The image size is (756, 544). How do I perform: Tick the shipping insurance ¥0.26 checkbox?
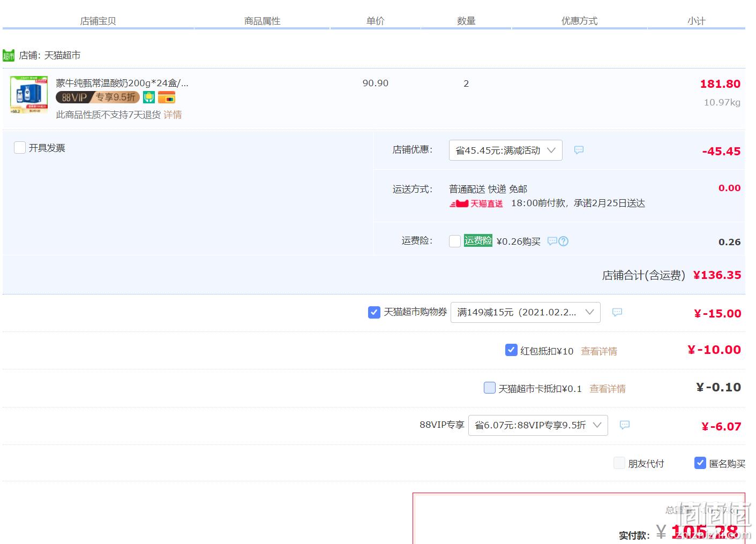[x=455, y=241]
